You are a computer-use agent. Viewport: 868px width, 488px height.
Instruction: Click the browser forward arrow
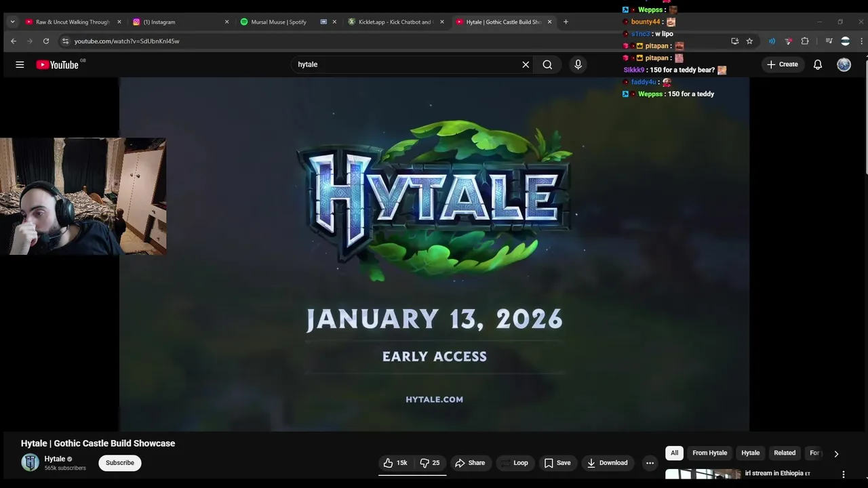click(x=30, y=41)
